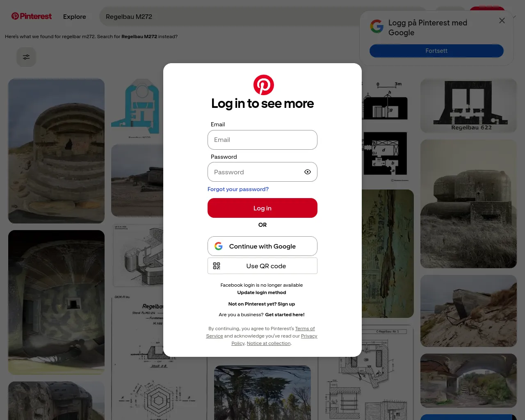The image size is (525, 420).
Task: Open the tilted bunker on sand dune pin
Action: 468,311
